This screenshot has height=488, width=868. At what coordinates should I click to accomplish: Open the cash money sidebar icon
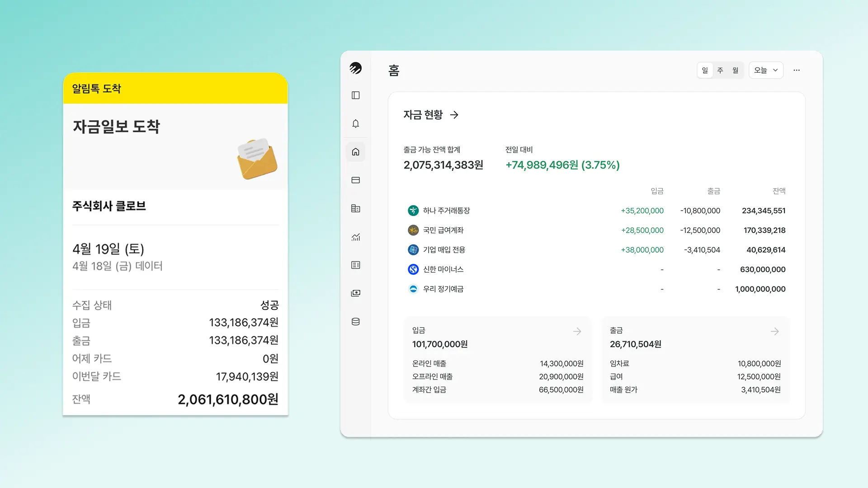(355, 293)
